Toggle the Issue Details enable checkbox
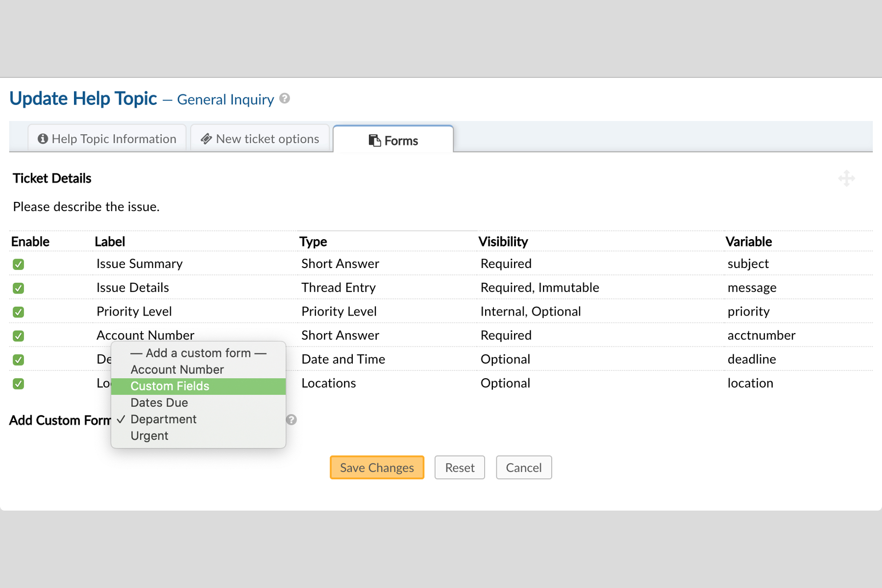Image resolution: width=882 pixels, height=588 pixels. 19,288
